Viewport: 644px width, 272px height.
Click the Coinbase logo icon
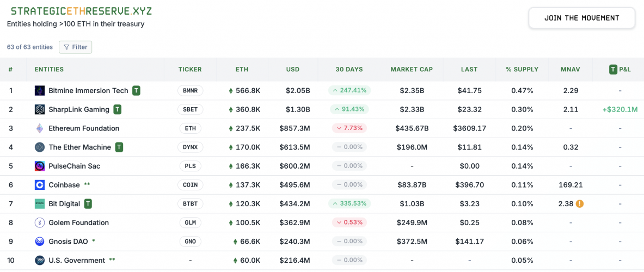40,185
